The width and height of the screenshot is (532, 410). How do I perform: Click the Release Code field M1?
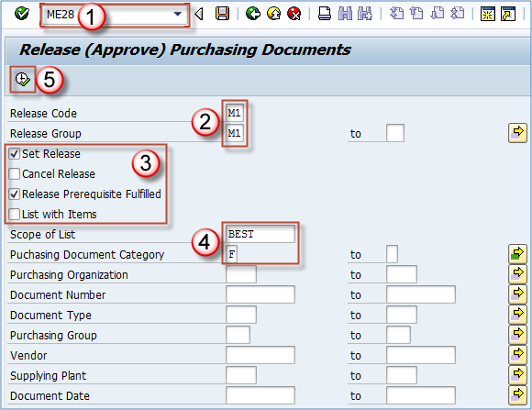pos(235,113)
